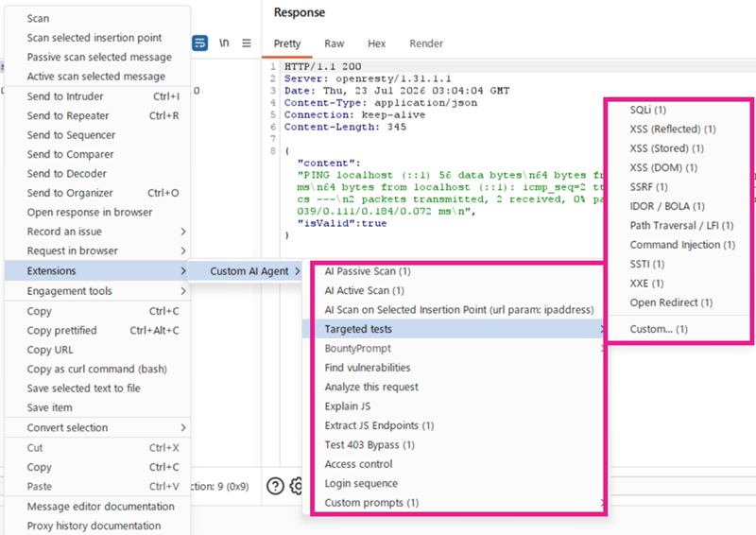Toggle the word wrap icon in editor toolbar
The image size is (756, 535).
pyautogui.click(x=200, y=43)
